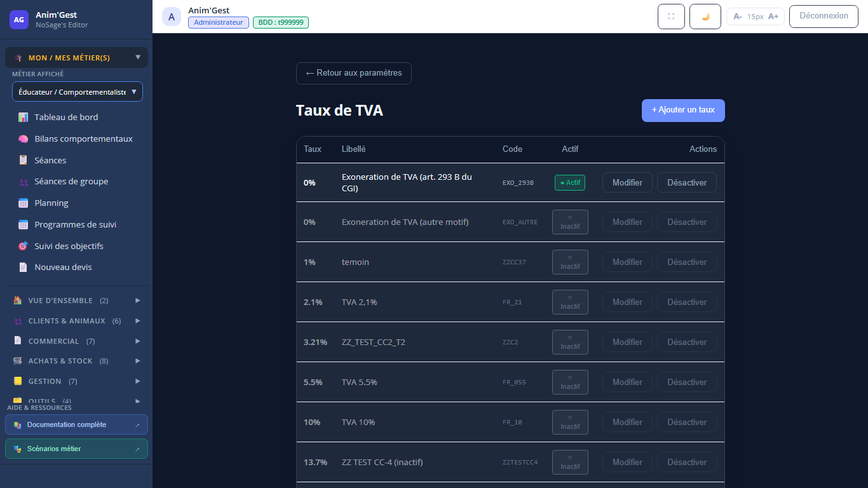This screenshot has width=868, height=488.
Task: Switch theme with the moon icon
Action: 705,17
